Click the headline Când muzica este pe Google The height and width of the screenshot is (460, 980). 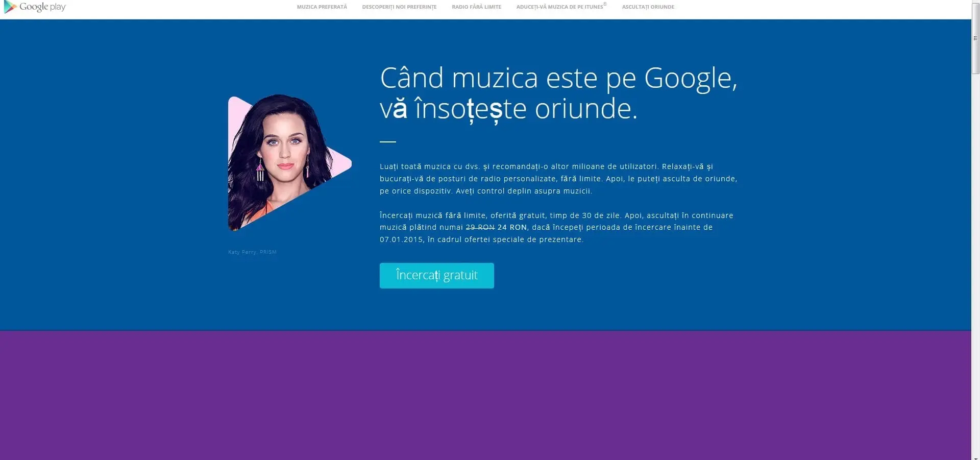click(558, 93)
